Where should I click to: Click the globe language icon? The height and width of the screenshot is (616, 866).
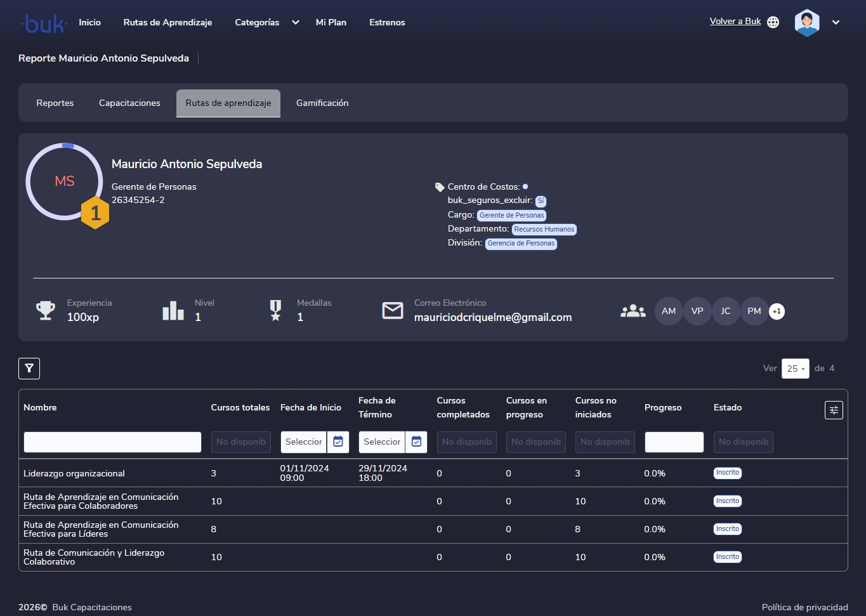tap(773, 22)
